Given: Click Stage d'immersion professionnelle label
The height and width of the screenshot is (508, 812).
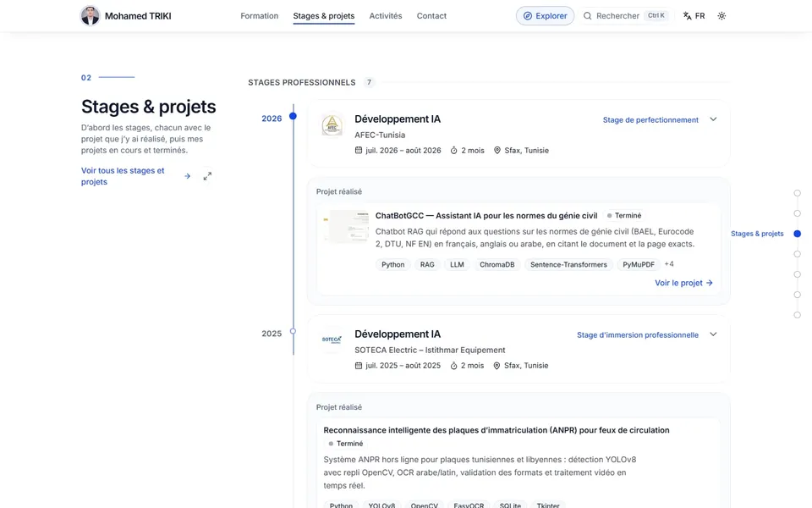Looking at the screenshot, I should tap(638, 335).
